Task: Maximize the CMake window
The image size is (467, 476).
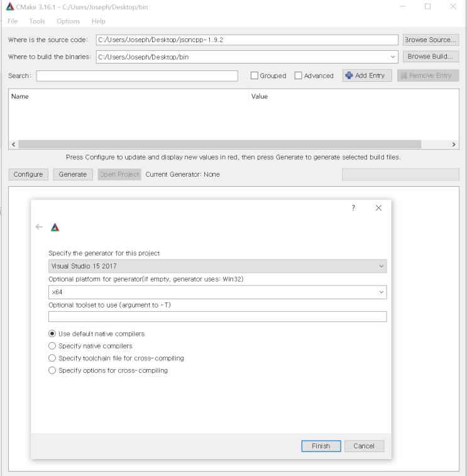Action: tap(427, 6)
